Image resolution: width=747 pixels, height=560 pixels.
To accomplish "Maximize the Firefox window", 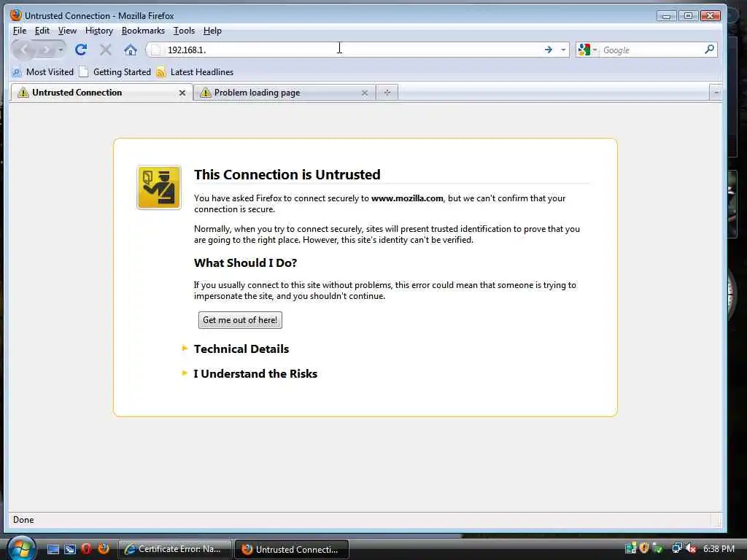I will tap(688, 16).
